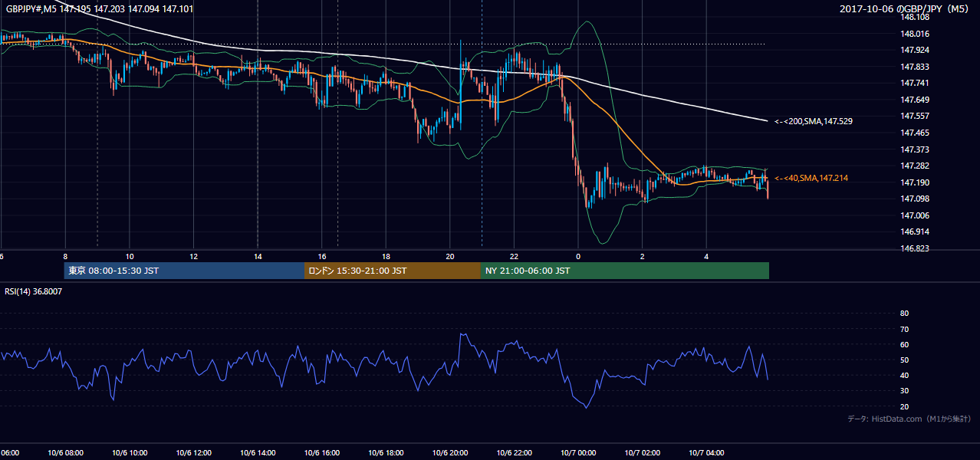Viewport: 980px width, 460px height.
Task: Click the 10/6 16:00 bottom timeline label
Action: click(x=322, y=453)
